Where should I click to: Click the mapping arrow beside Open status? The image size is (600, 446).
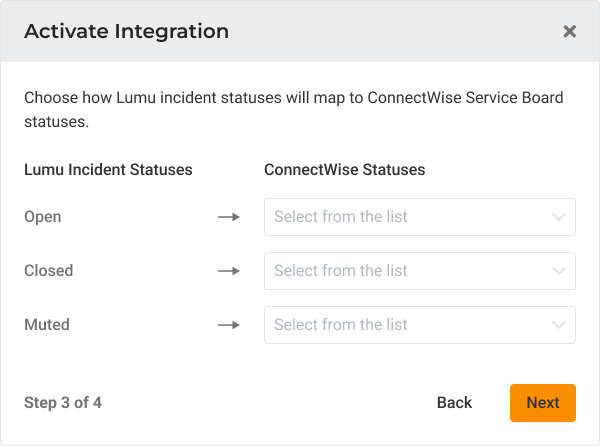point(229,217)
